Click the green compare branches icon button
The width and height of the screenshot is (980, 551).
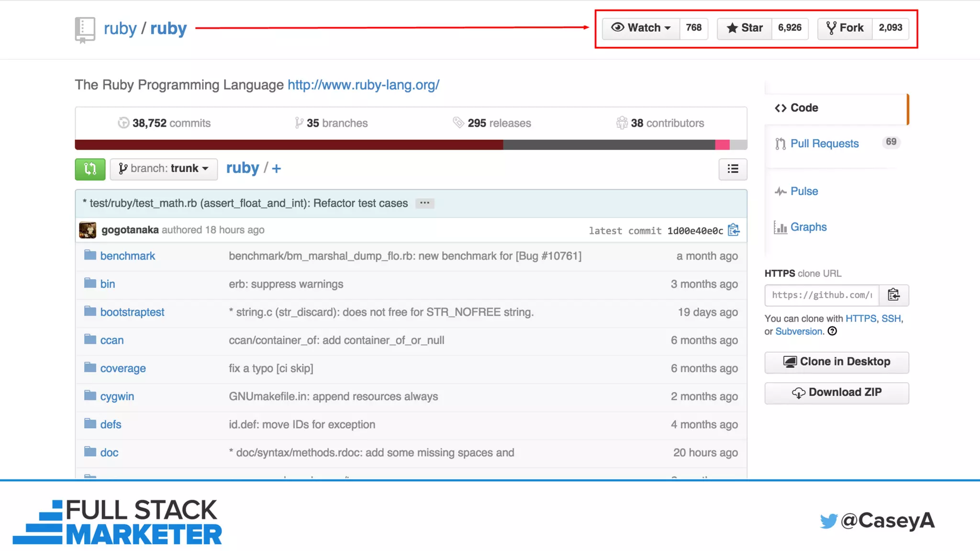(x=90, y=169)
